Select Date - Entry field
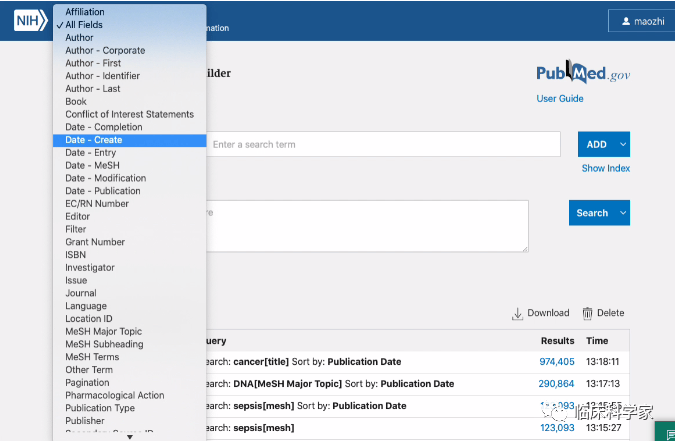Viewport: 675px width, 441px height. point(130,152)
